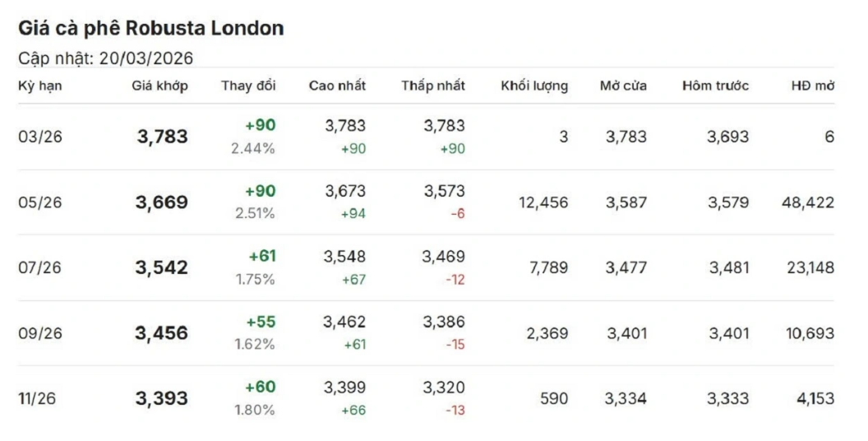
Task: Open the 05/26 contract row
Action: [x=40, y=202]
